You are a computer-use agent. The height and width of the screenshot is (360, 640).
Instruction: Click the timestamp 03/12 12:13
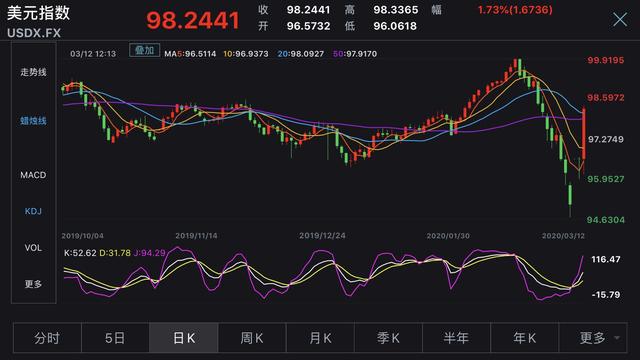point(93,54)
